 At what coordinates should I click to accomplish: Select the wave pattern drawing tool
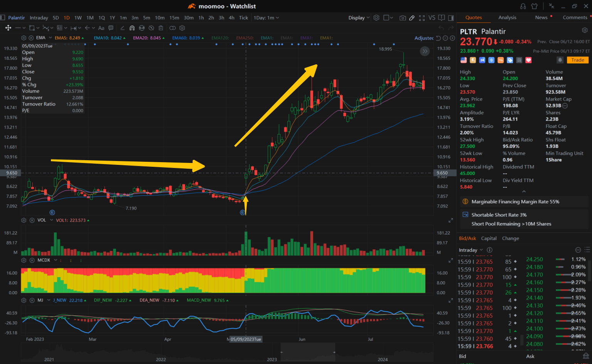click(46, 28)
